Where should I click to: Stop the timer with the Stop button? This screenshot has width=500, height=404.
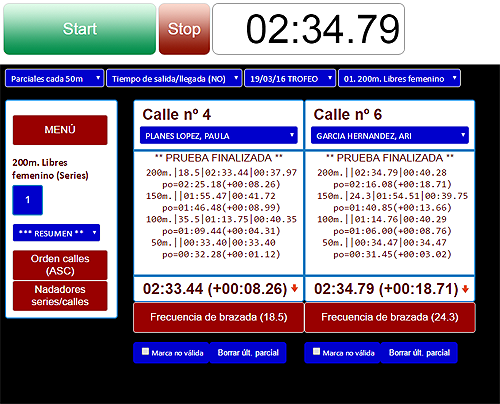click(184, 29)
